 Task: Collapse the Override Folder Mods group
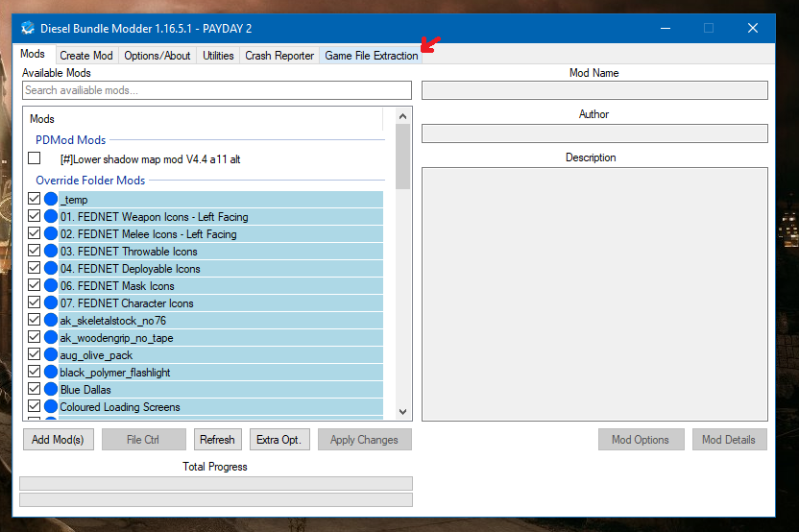tap(90, 181)
